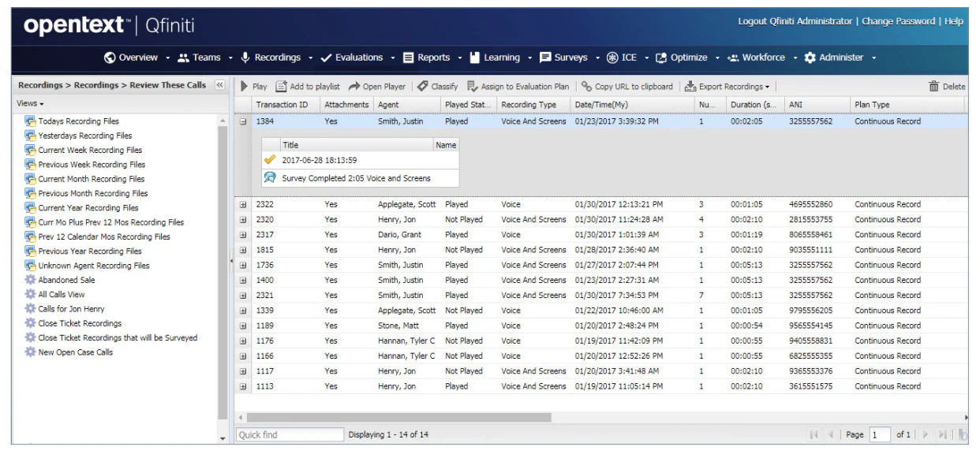The height and width of the screenshot is (458, 980).
Task: Open the Views dropdown
Action: click(x=27, y=105)
